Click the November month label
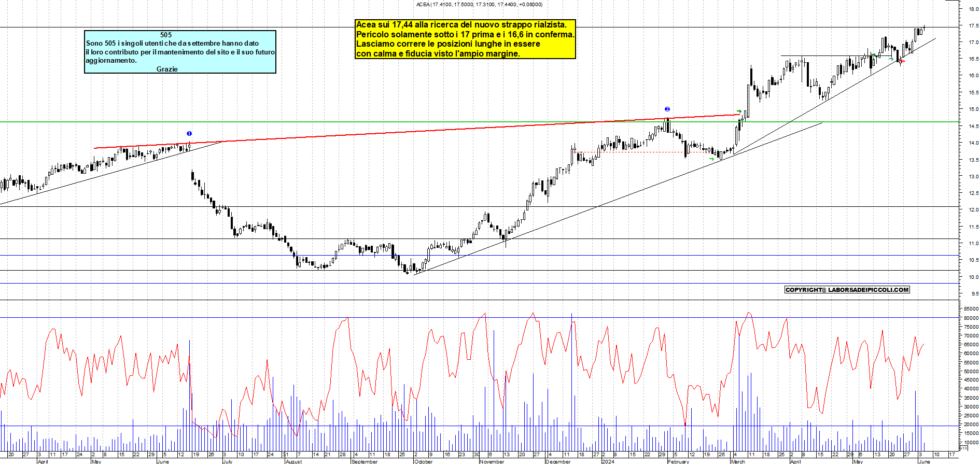980x464 pixels. tap(492, 461)
